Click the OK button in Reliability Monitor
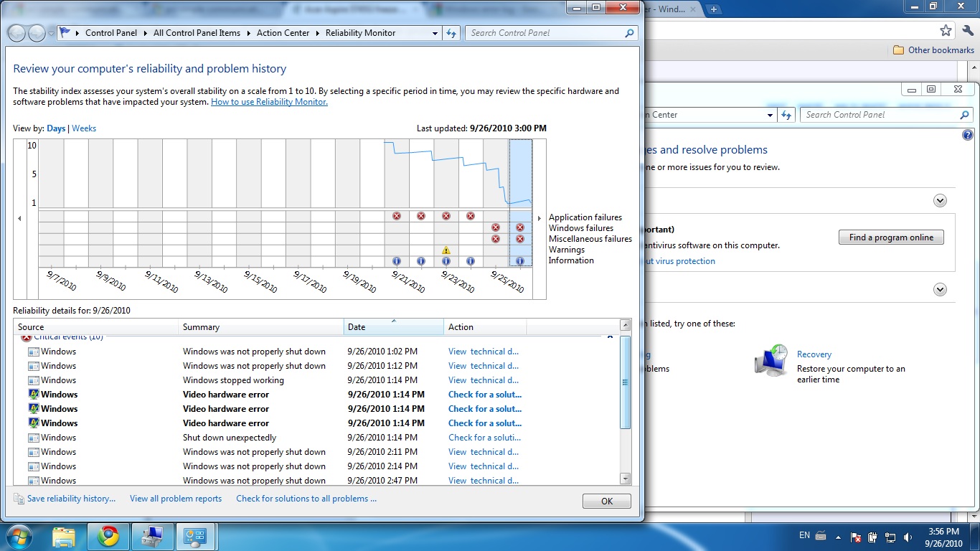This screenshot has height=551, width=980. pos(607,501)
